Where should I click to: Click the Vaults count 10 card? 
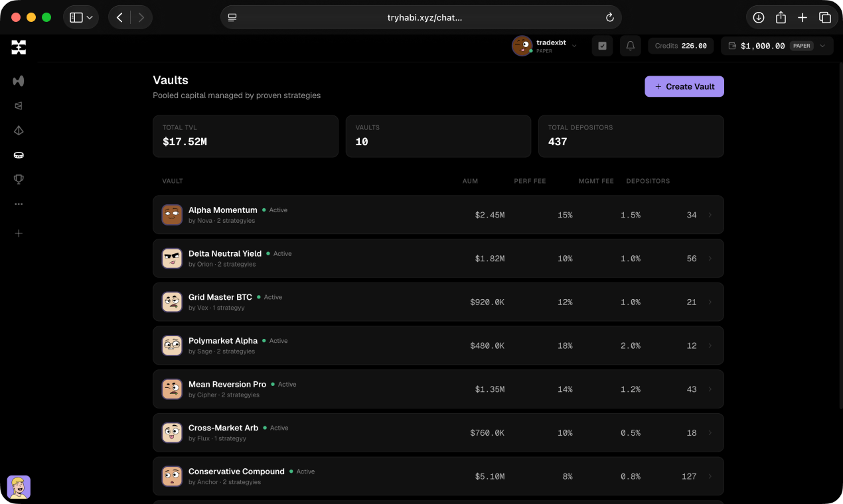click(438, 137)
